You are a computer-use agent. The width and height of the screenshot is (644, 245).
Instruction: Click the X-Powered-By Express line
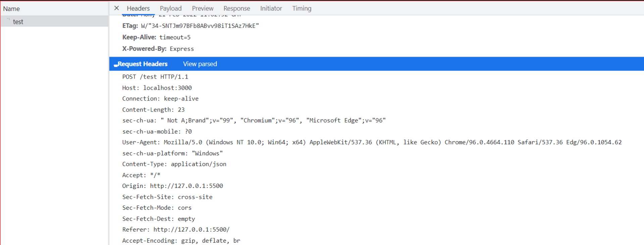[x=158, y=49]
